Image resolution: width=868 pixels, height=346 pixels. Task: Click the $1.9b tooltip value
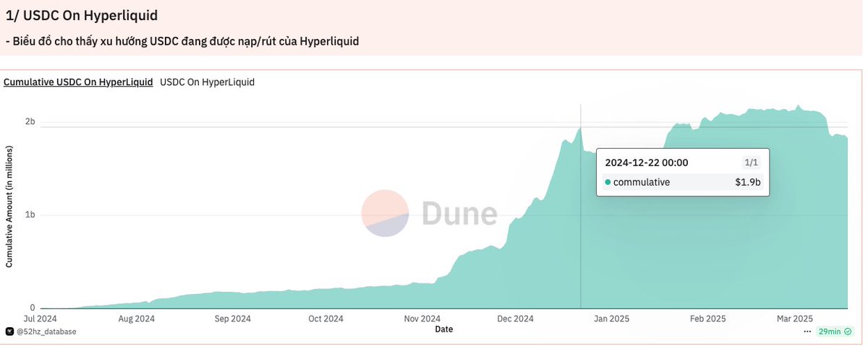coord(748,183)
